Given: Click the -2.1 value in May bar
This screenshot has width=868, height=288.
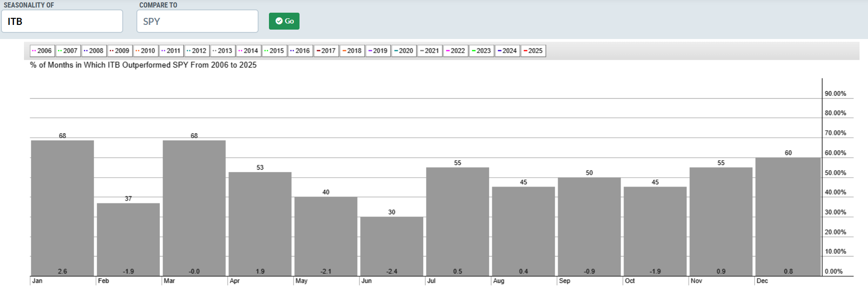Looking at the screenshot, I should 326,271.
